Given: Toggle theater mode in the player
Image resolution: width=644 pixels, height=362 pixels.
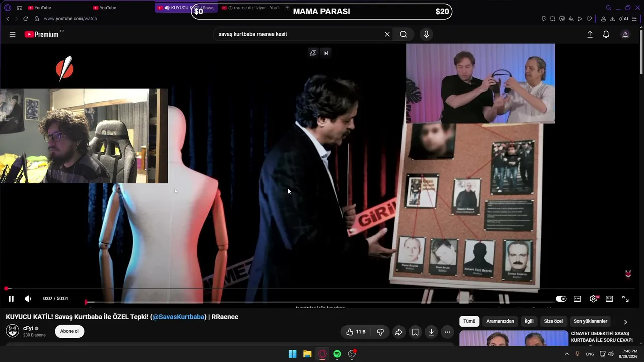Looking at the screenshot, I should point(609,299).
